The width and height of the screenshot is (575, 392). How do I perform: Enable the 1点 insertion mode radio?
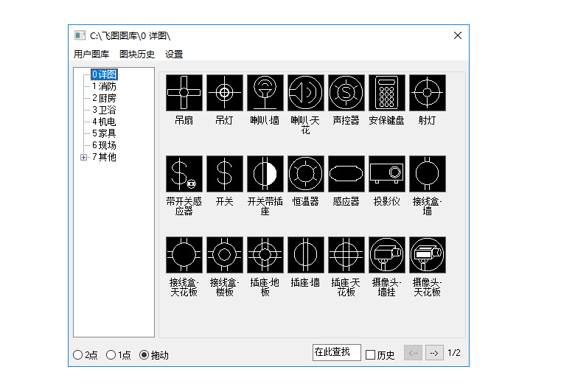(111, 355)
